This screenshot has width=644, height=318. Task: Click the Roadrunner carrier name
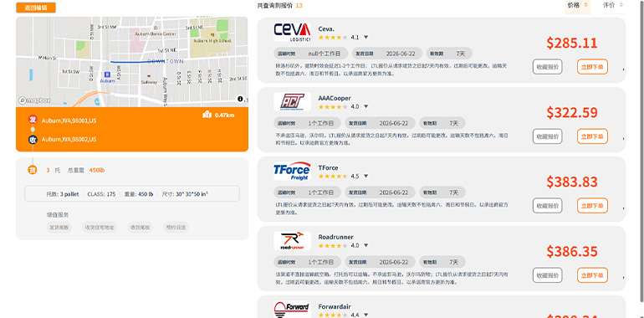tap(335, 237)
